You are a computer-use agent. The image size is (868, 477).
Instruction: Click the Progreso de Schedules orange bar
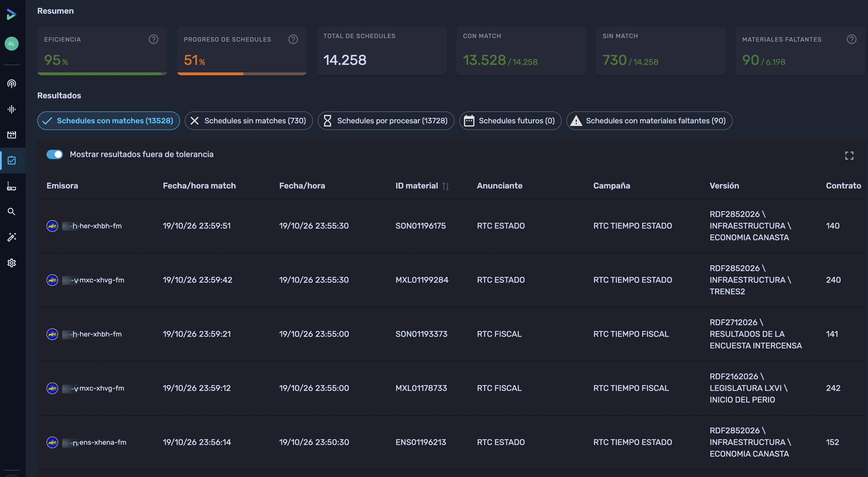click(242, 74)
